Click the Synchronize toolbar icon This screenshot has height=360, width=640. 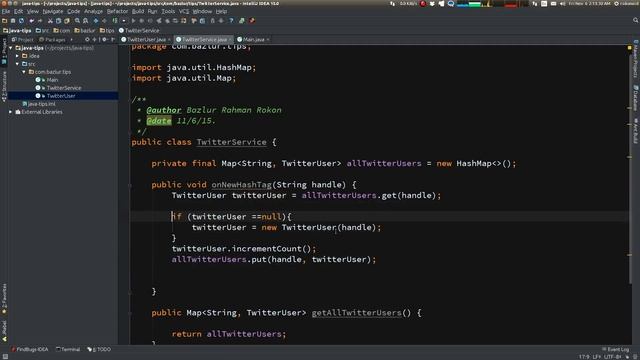point(21,21)
